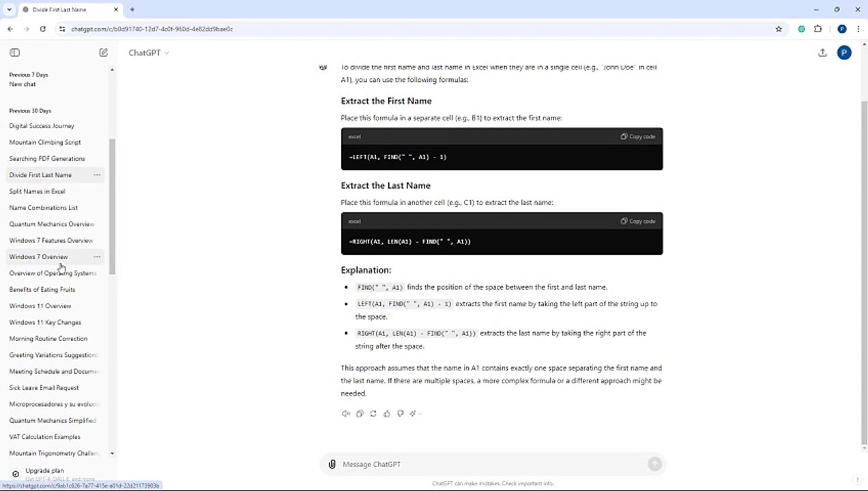Open VAT Calculation Examples chat
Viewport: 868px width, 491px height.
pos(44,437)
